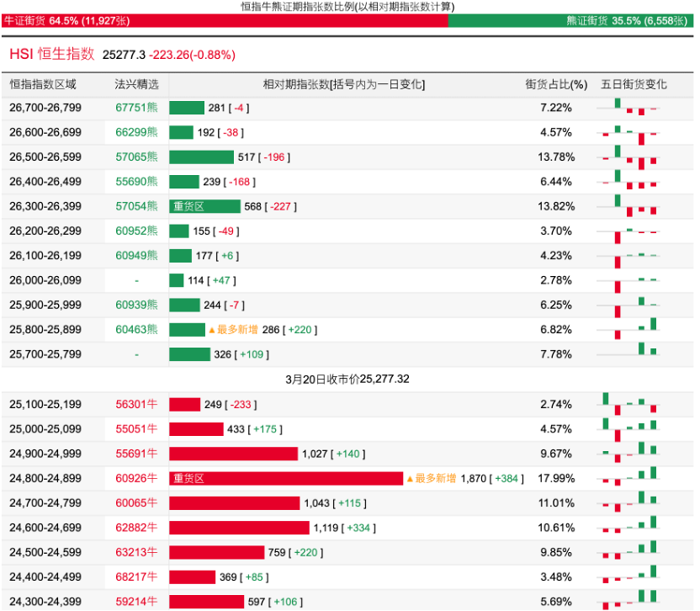Click the 63213牛 certificate code

click(x=136, y=552)
